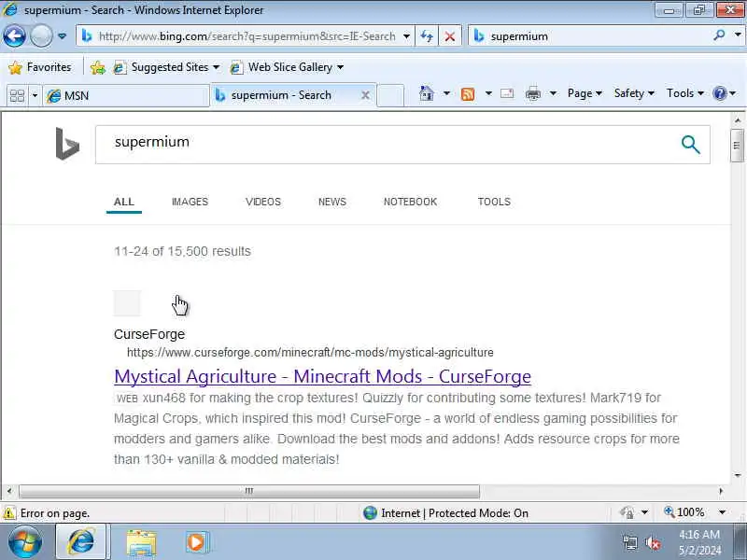The height and width of the screenshot is (560, 747).
Task: Refresh the page with the Refresh button
Action: tap(427, 36)
